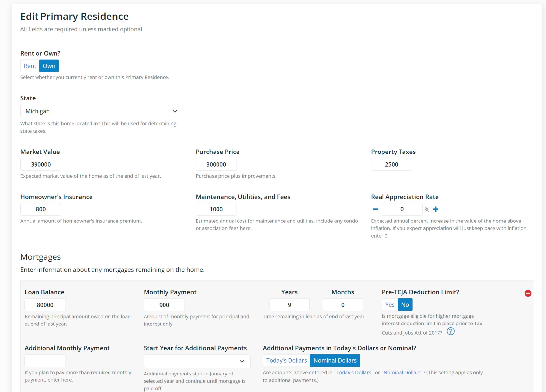Select the Rent option
The width and height of the screenshot is (546, 392).
pyautogui.click(x=30, y=66)
